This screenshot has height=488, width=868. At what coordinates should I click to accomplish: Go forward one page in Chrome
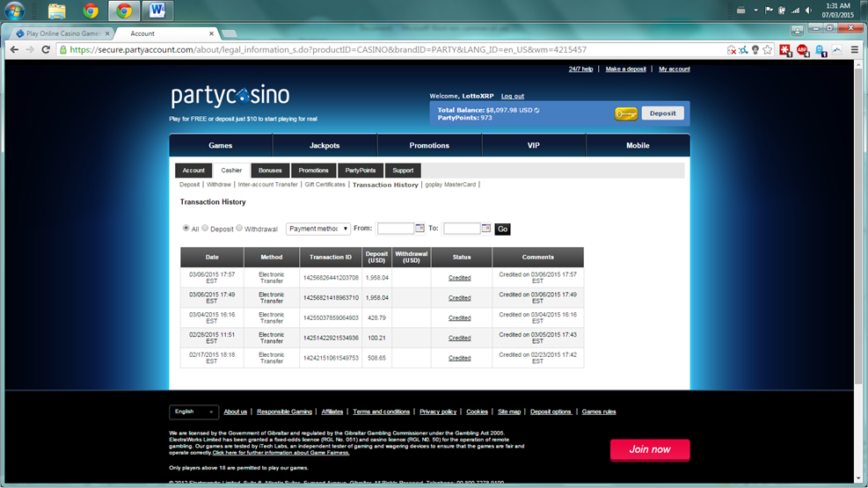[x=30, y=50]
